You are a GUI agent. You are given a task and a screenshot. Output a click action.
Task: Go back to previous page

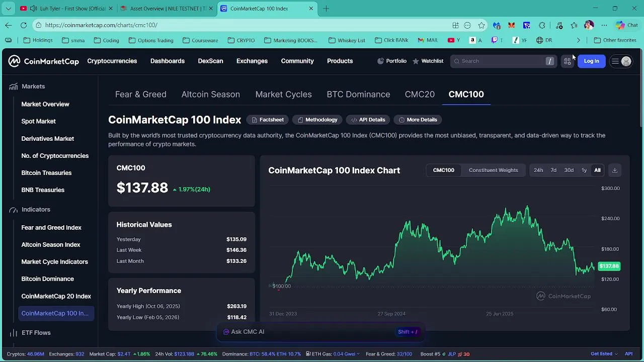click(x=9, y=25)
